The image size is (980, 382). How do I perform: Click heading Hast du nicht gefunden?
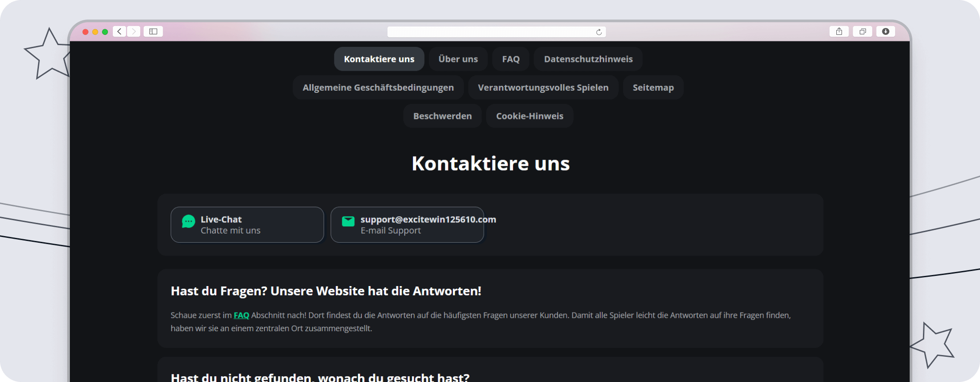[320, 378]
